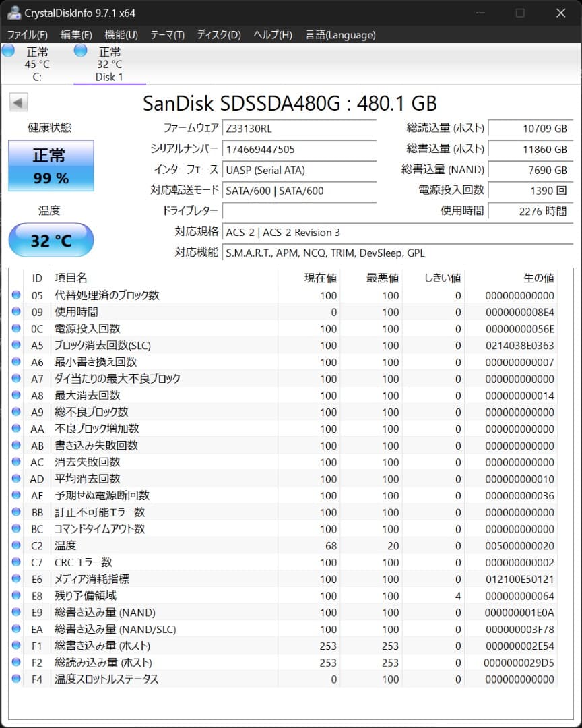Click the blue status dot beside 代替処理済みのブロック数
This screenshot has width=582, height=728.
tap(16, 295)
